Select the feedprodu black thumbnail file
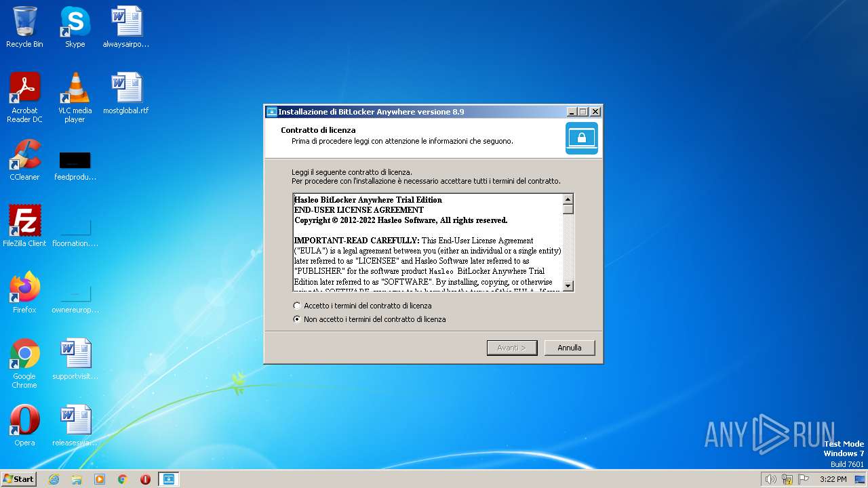The image size is (868, 488). 75,165
